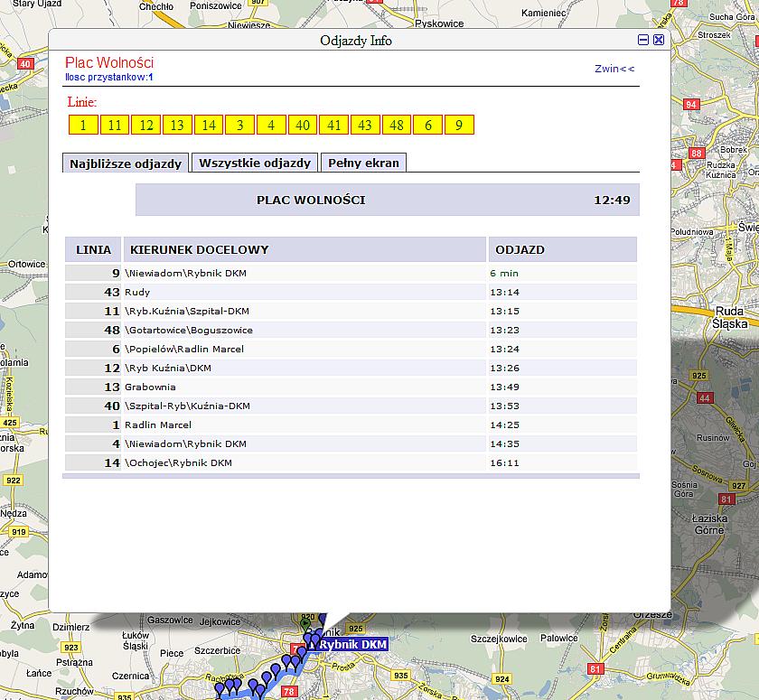Viewport: 759px width, 700px height.
Task: Switch to Najbliższe odjazdy tab
Action: 126,163
